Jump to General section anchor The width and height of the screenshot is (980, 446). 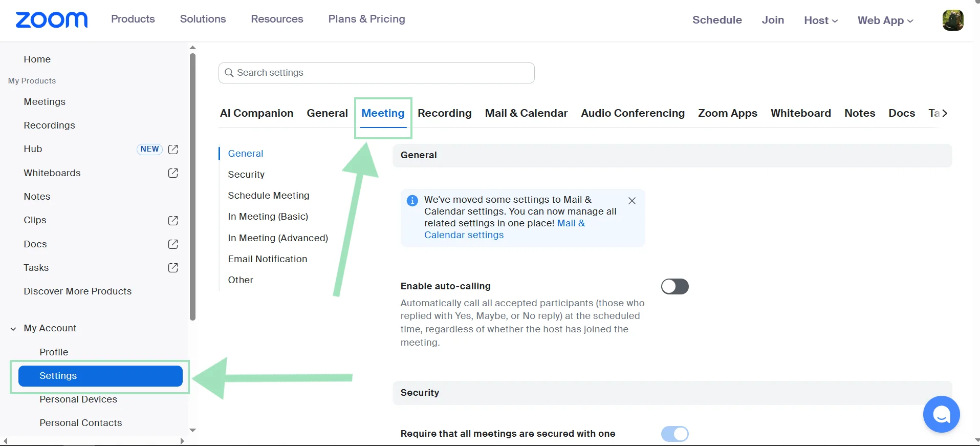click(246, 154)
